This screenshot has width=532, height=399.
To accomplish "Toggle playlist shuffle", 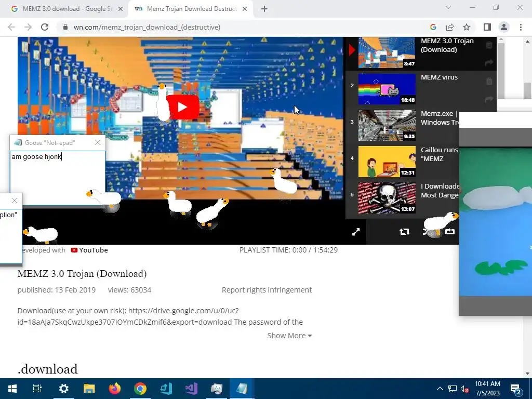I will click(x=427, y=232).
